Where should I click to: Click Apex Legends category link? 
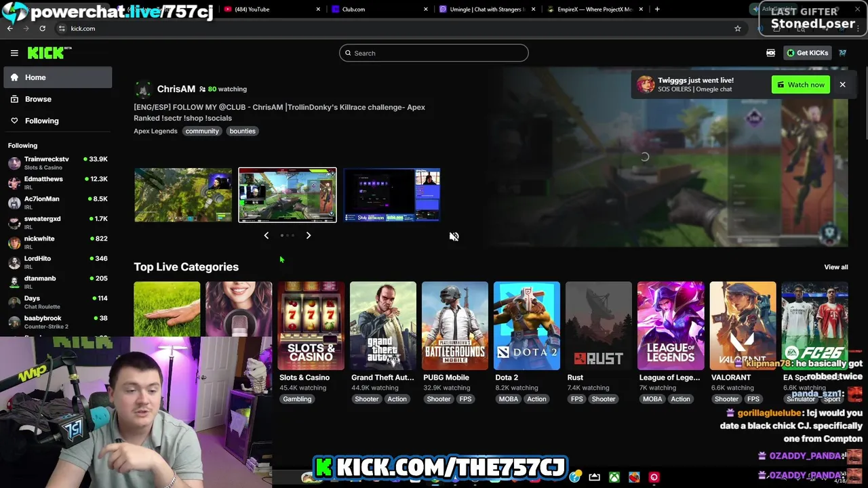[155, 131]
